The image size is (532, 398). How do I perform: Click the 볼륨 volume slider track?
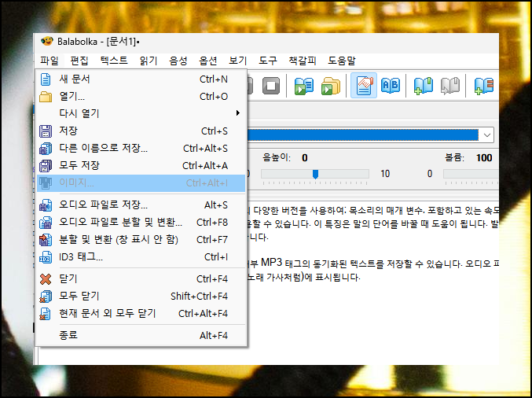471,174
